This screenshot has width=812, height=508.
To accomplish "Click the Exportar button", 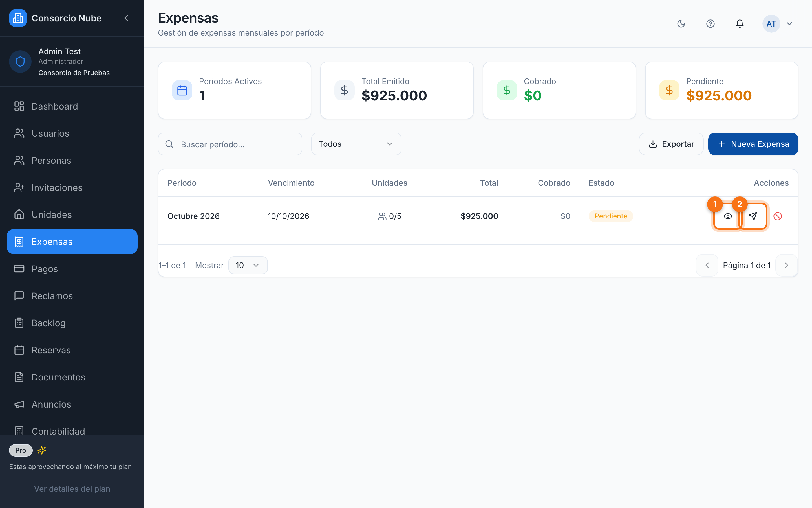I will pos(671,144).
